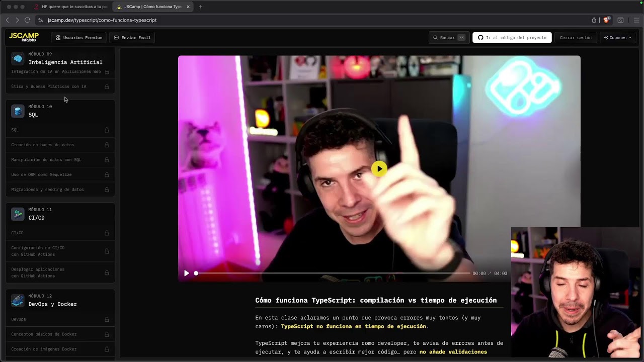This screenshot has height=362, width=644.
Task: Open the browser sidebar panel icon
Action: click(620, 20)
